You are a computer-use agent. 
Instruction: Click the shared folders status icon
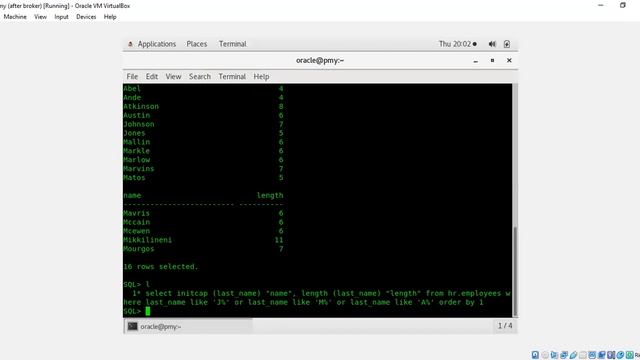(583, 355)
